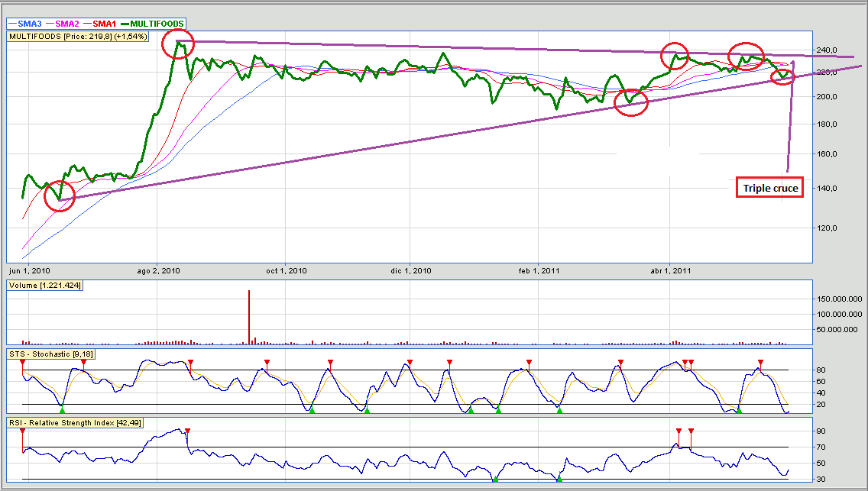Click the tall volume spike bar
Image resolution: width=868 pixels, height=491 pixels.
pyautogui.click(x=249, y=316)
